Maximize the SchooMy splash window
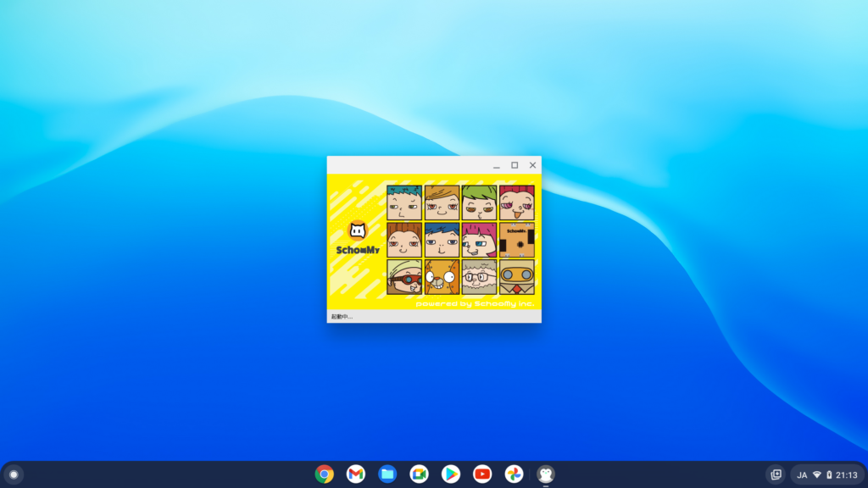868x488 pixels. pyautogui.click(x=515, y=165)
